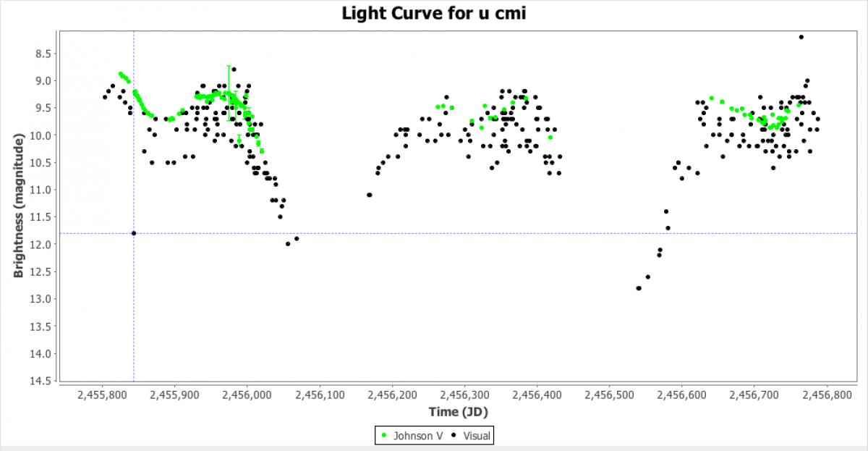Click the 2,456,000 tick label on time axis
This screenshot has height=451, width=868.
click(247, 395)
